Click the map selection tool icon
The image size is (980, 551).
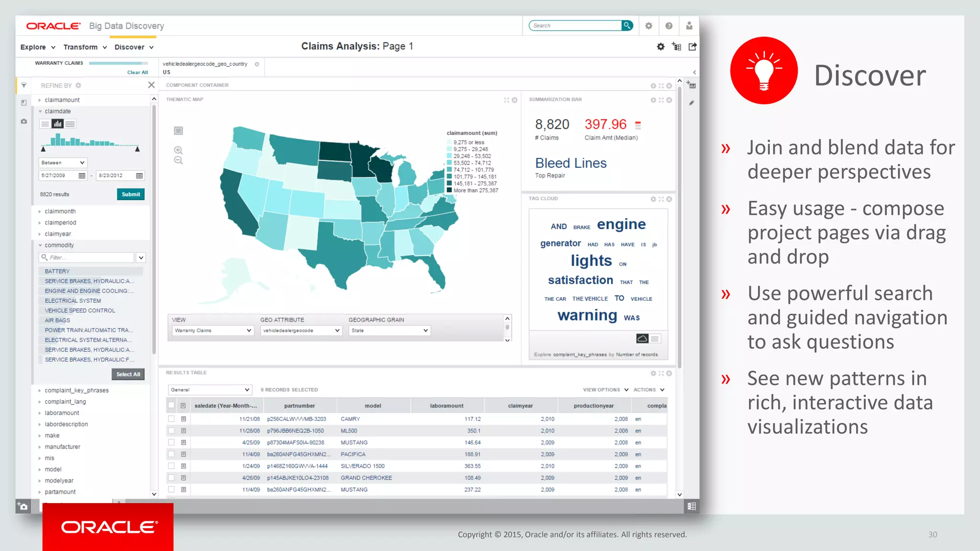178,131
